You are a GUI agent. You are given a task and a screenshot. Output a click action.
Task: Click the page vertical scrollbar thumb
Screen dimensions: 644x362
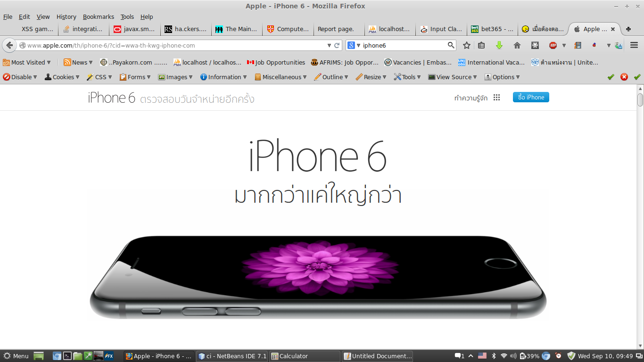640,100
